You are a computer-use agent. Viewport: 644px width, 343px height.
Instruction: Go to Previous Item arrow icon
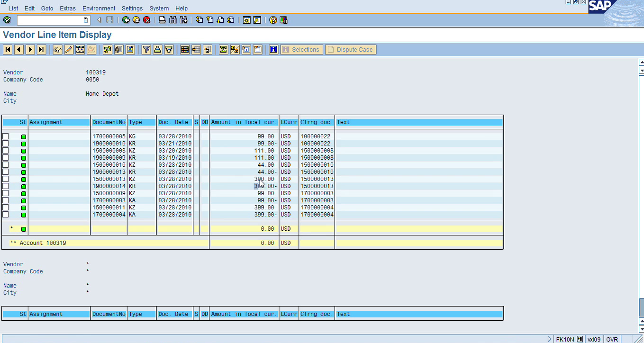(19, 49)
